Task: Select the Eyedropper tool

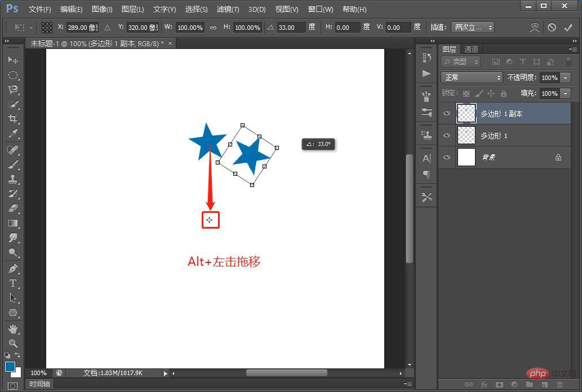Action: [13, 133]
